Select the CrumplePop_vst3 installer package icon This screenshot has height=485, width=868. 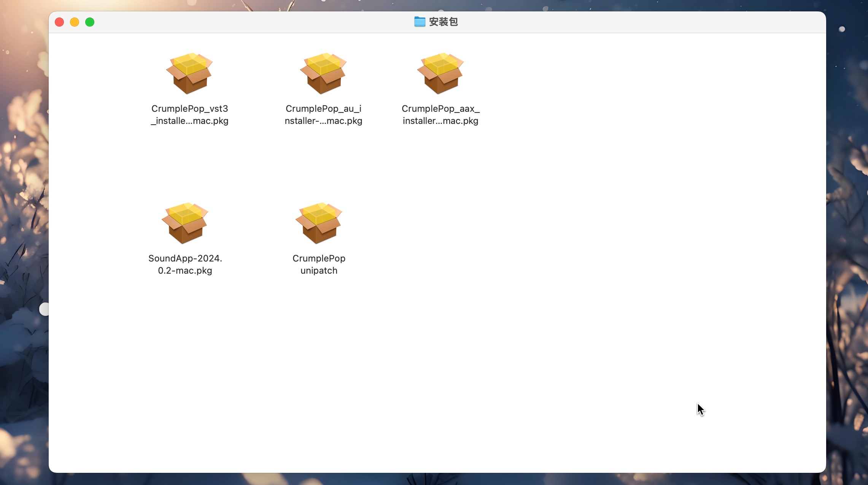(x=189, y=73)
